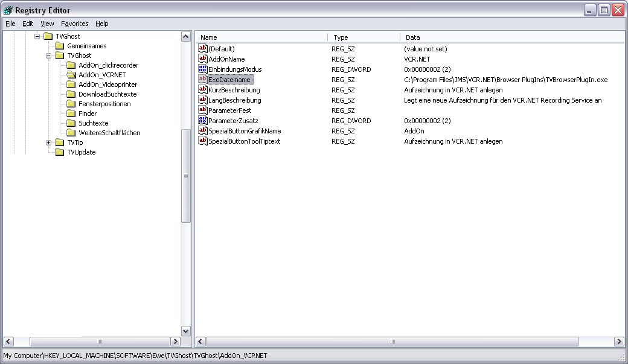
Task: Click the Registry Editor title bar icon
Action: point(8,10)
